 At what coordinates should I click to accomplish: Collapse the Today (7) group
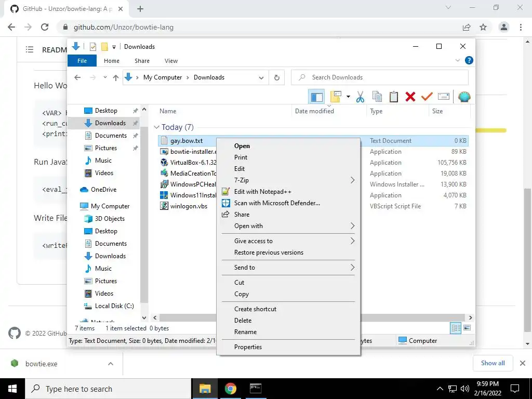pyautogui.click(x=156, y=127)
